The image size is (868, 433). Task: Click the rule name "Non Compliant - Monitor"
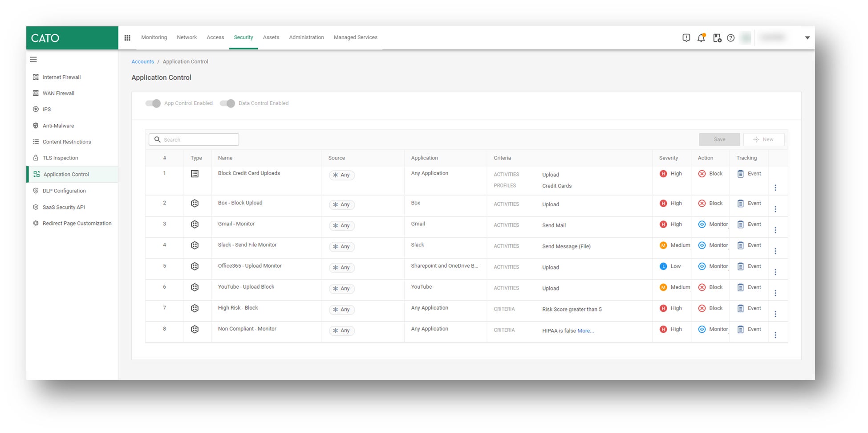(247, 329)
